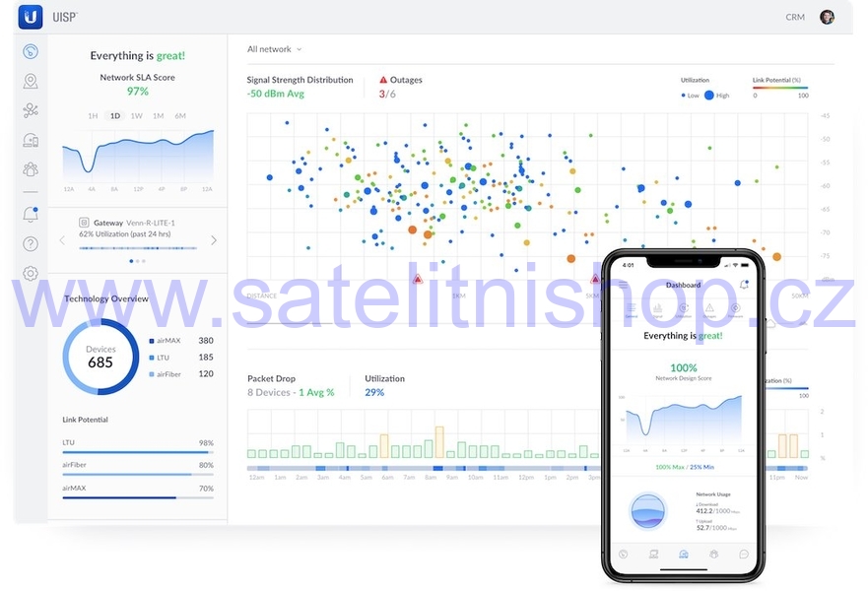Click the blue UISP logo icon

tap(31, 17)
